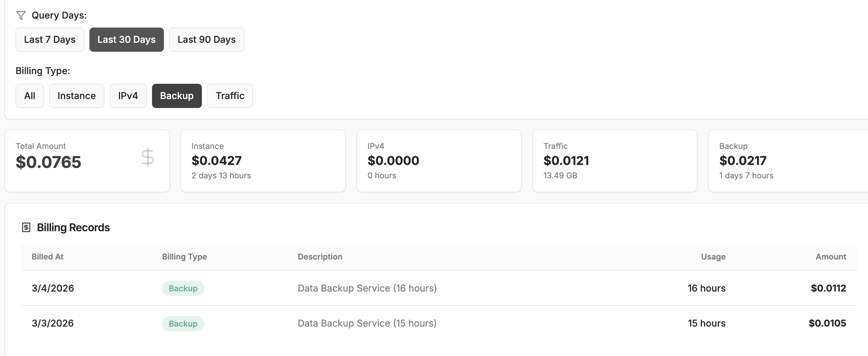The height and width of the screenshot is (356, 868).
Task: Click the Billed At column header
Action: coord(47,257)
